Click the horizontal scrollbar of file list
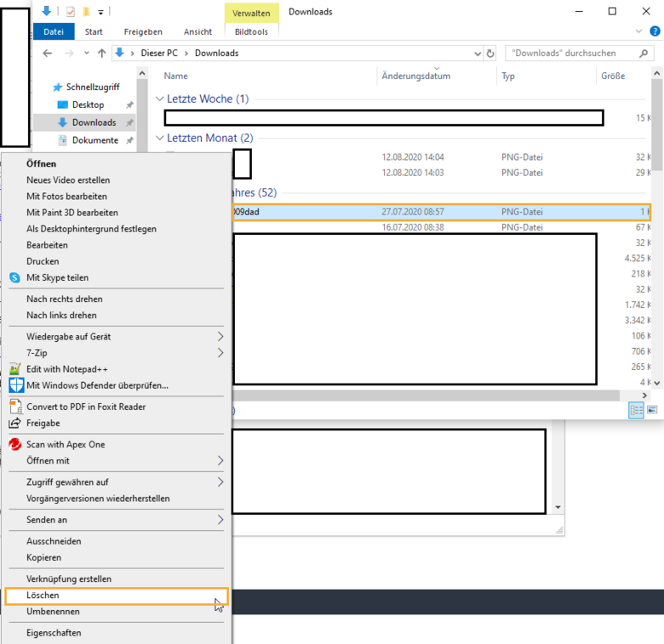664x644 pixels. (426, 396)
